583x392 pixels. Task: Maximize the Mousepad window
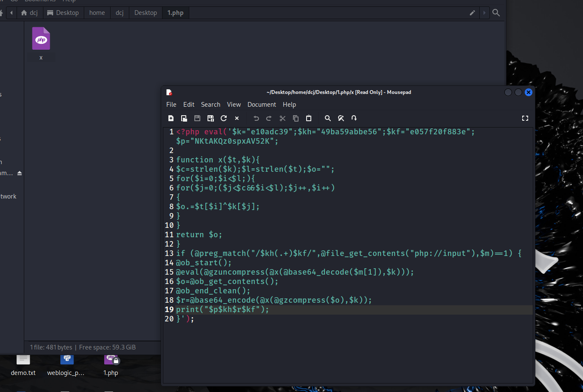518,92
